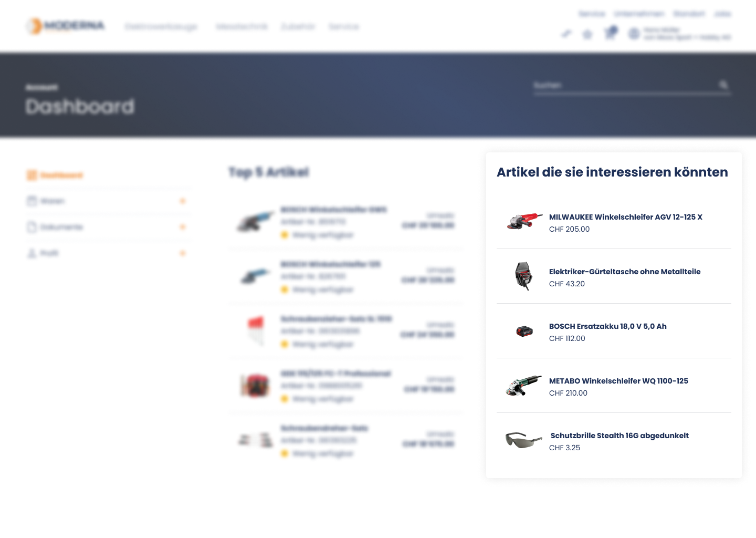Click the Dokumente file icon in the sidebar

[x=32, y=227]
